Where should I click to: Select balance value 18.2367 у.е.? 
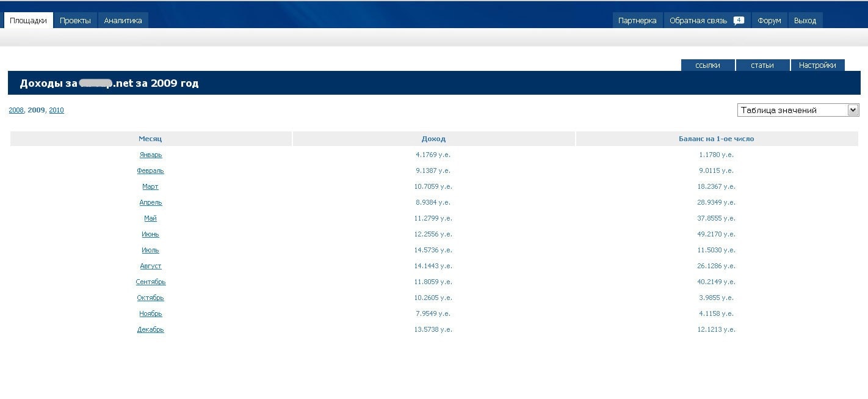pos(717,186)
